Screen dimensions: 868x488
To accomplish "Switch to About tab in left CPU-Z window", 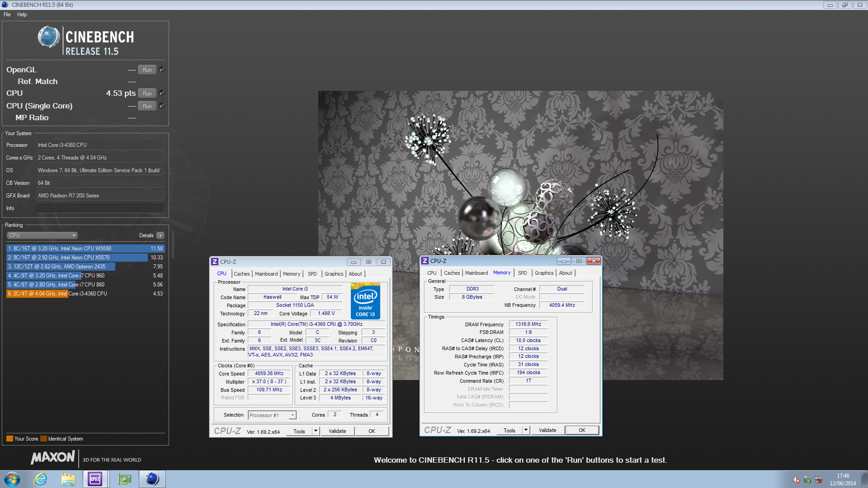I will (355, 274).
